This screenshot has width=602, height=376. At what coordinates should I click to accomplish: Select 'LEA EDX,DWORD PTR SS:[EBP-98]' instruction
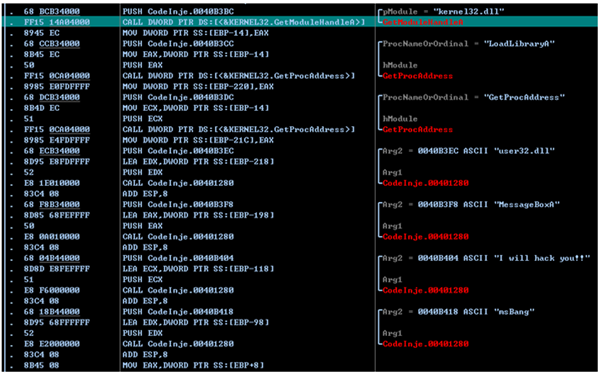[196, 323]
